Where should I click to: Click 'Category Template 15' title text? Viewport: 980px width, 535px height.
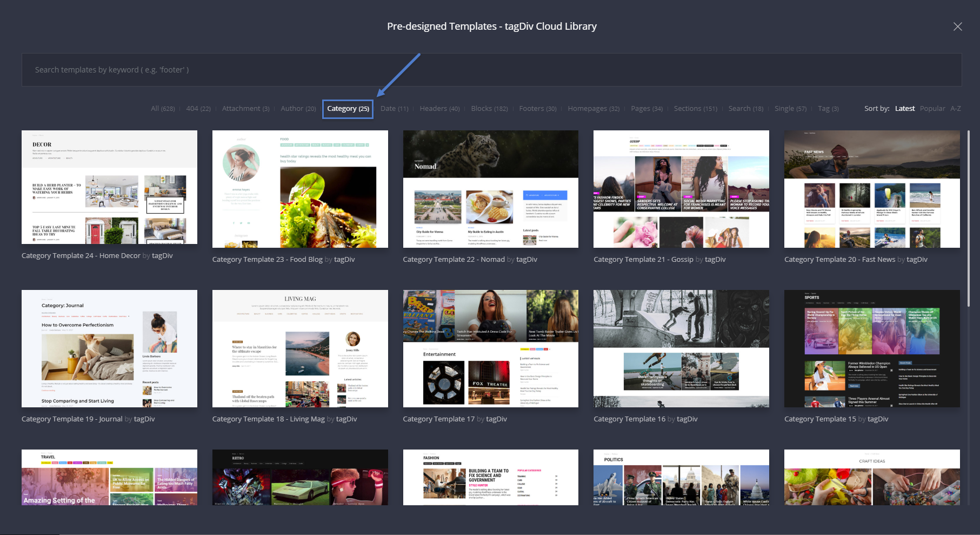click(x=821, y=419)
